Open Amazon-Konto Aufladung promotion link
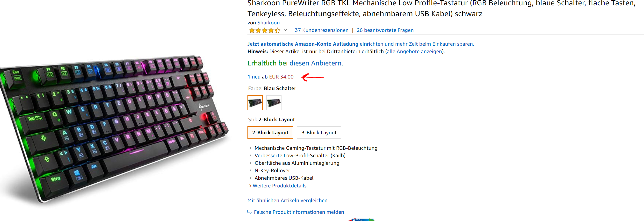 [x=303, y=44]
